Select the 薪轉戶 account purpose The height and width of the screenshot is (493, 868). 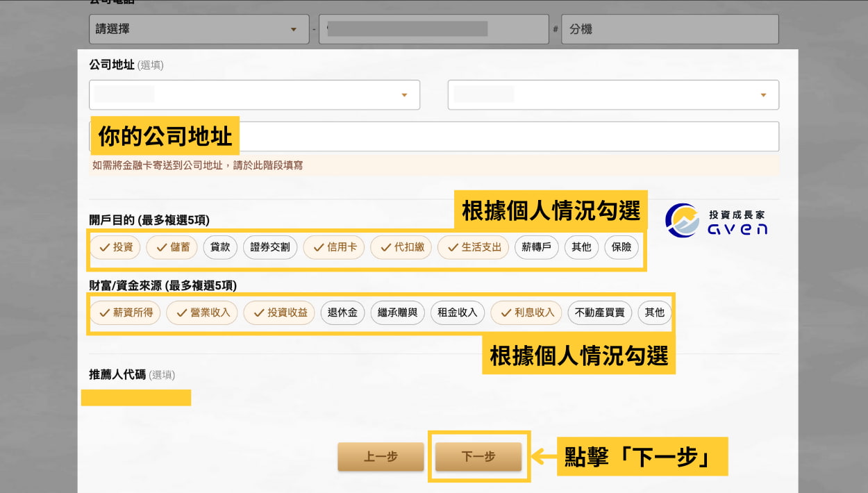pyautogui.click(x=536, y=247)
